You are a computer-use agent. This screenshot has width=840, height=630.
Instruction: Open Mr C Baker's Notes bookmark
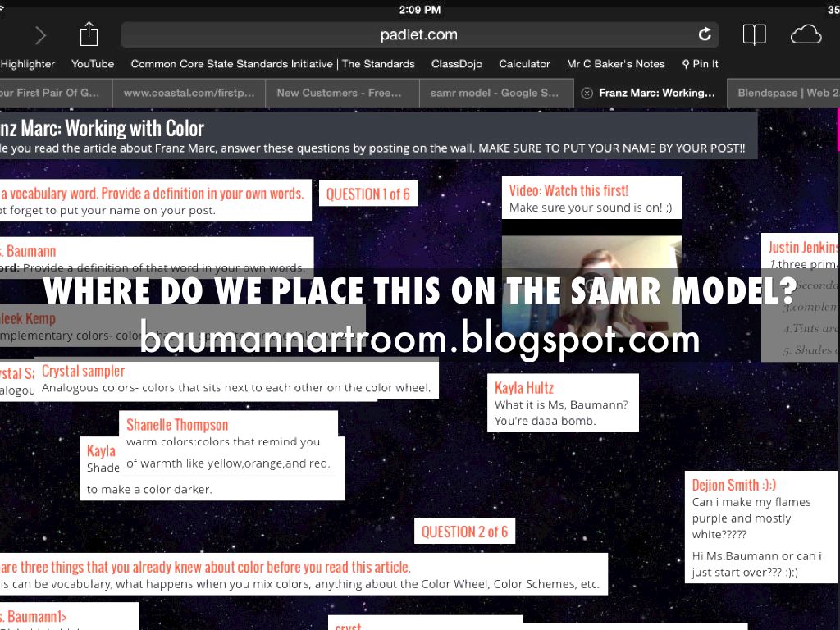click(615, 64)
